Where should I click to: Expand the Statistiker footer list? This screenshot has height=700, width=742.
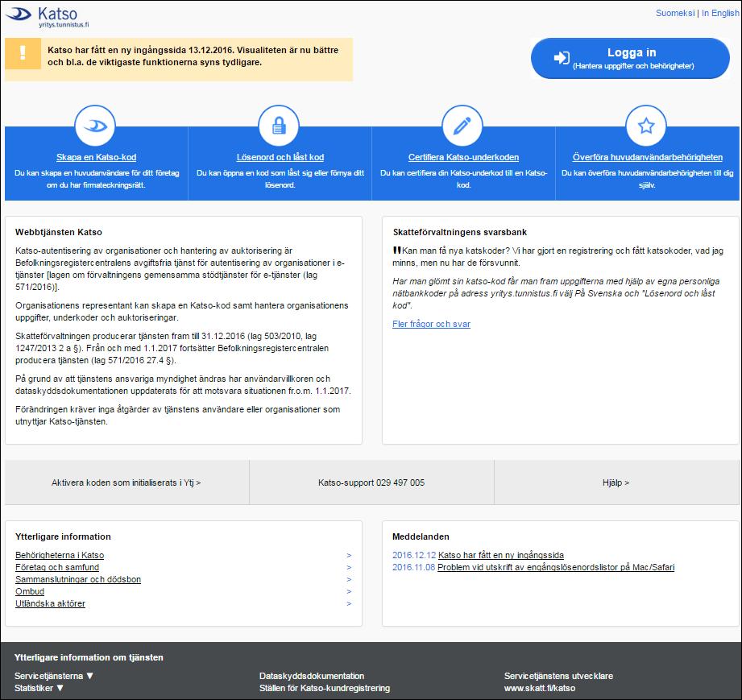pyautogui.click(x=39, y=688)
